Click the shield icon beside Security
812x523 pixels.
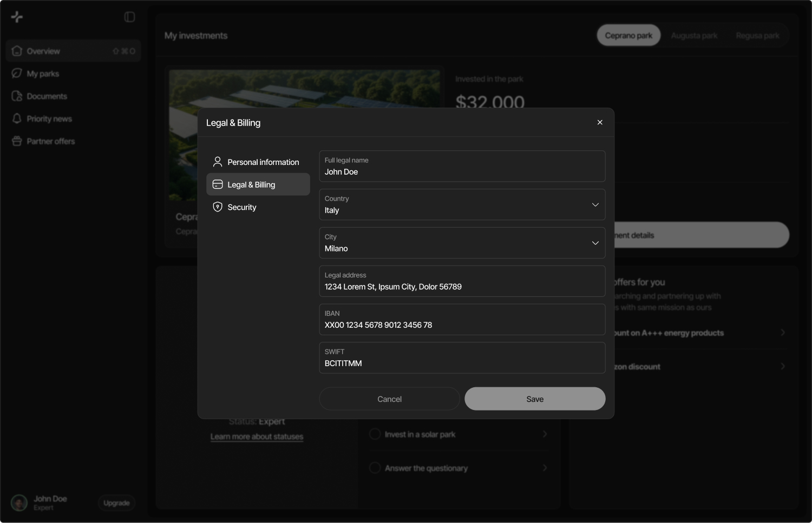point(218,207)
